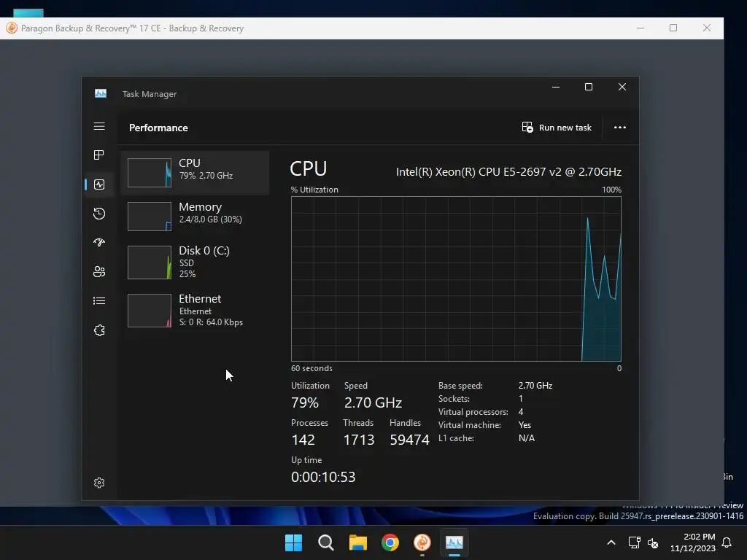Click the L1 cache N/A value
747x560 pixels.
pyautogui.click(x=527, y=438)
